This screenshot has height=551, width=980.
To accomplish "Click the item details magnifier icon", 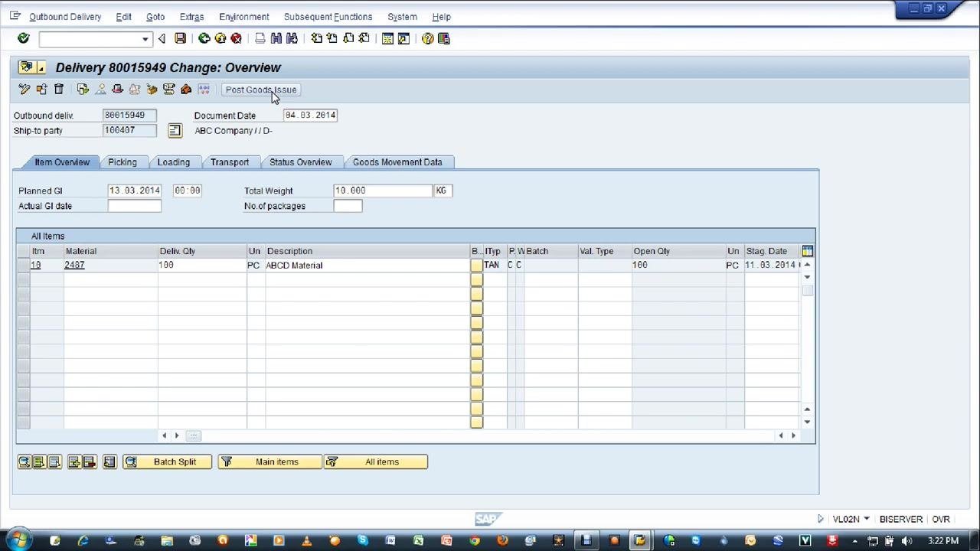I will pos(24,462).
